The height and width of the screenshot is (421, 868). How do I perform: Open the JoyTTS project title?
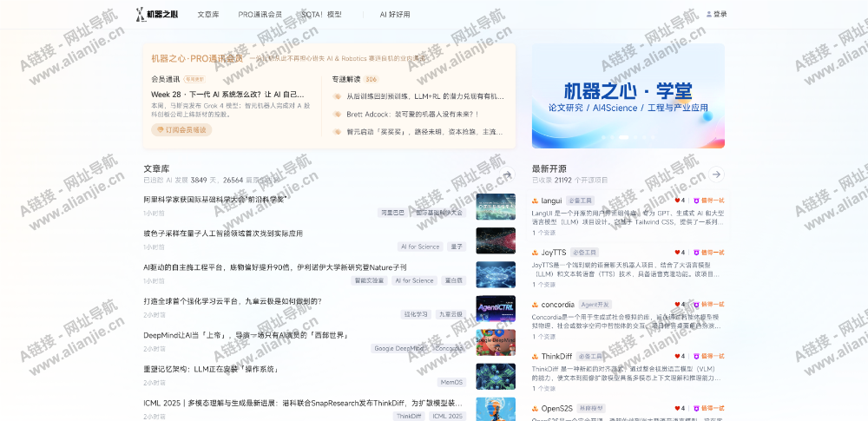[x=554, y=253]
